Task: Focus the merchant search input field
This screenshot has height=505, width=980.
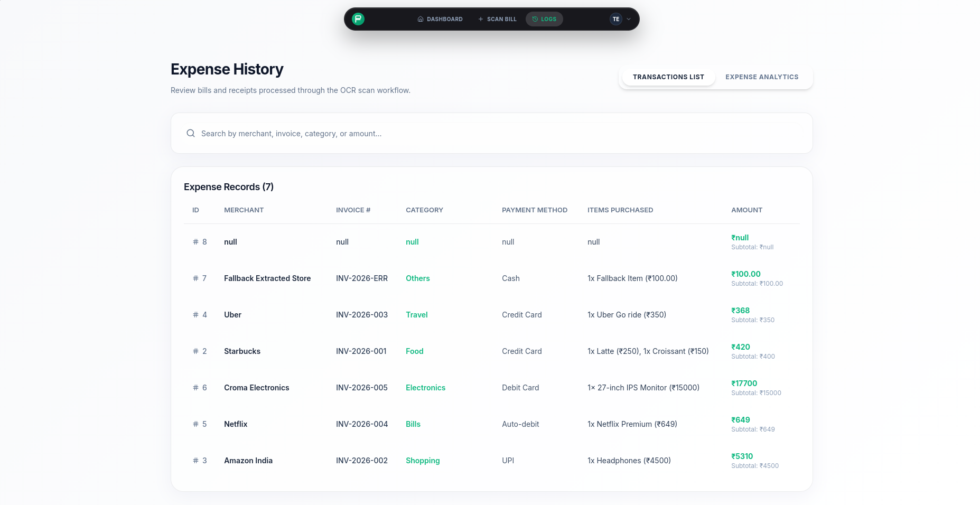Action: 491,134
